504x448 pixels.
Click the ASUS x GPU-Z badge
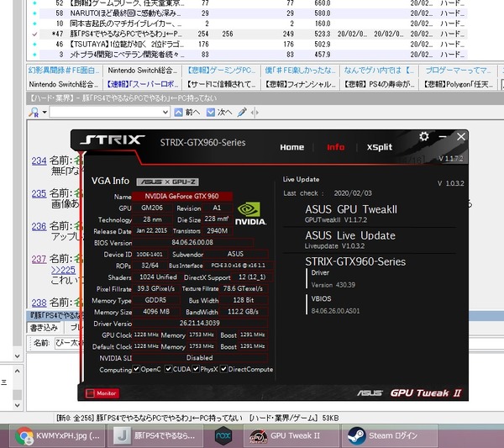pyautogui.click(x=167, y=182)
